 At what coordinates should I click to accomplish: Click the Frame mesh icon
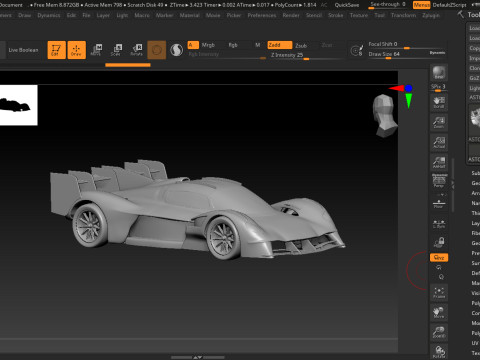pyautogui.click(x=439, y=292)
